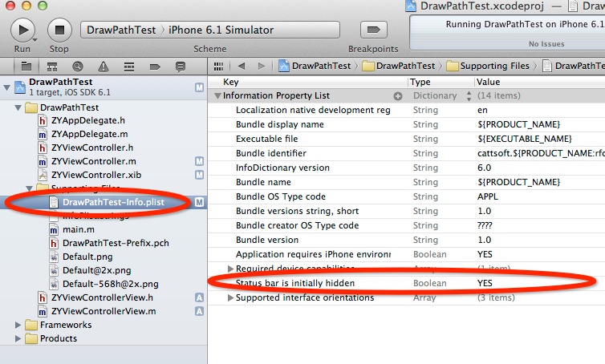This screenshot has width=605, height=364.
Task: Collapse the Supporting Files group
Action: click(x=29, y=188)
